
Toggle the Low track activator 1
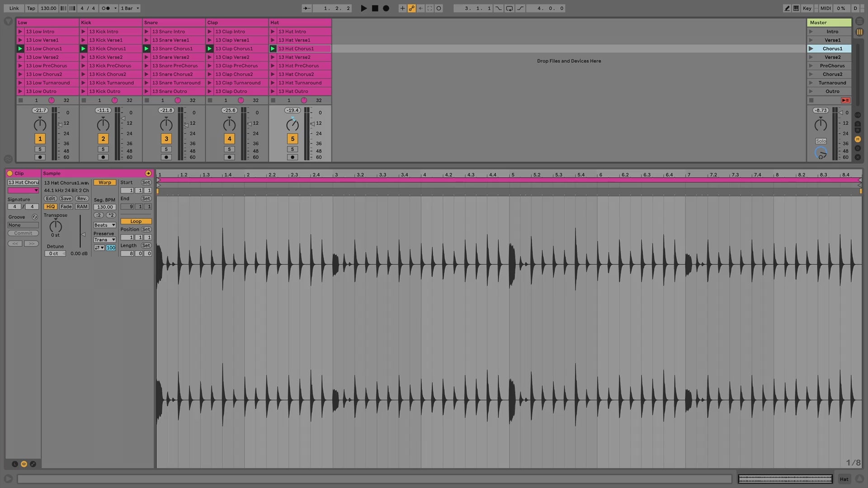(40, 139)
